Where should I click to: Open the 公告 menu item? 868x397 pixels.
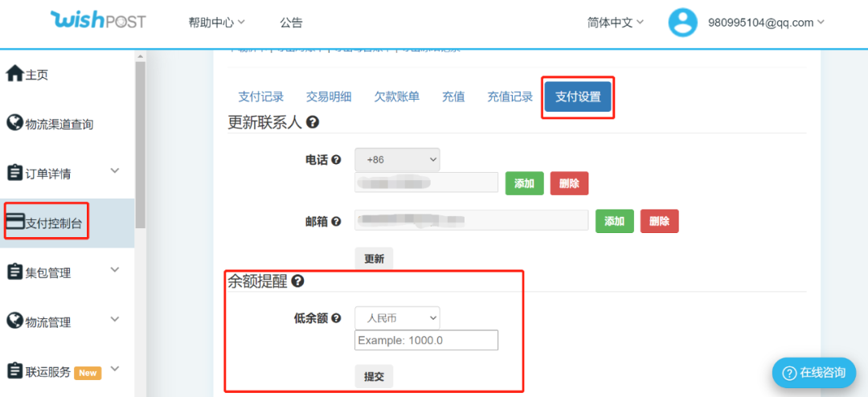(291, 23)
